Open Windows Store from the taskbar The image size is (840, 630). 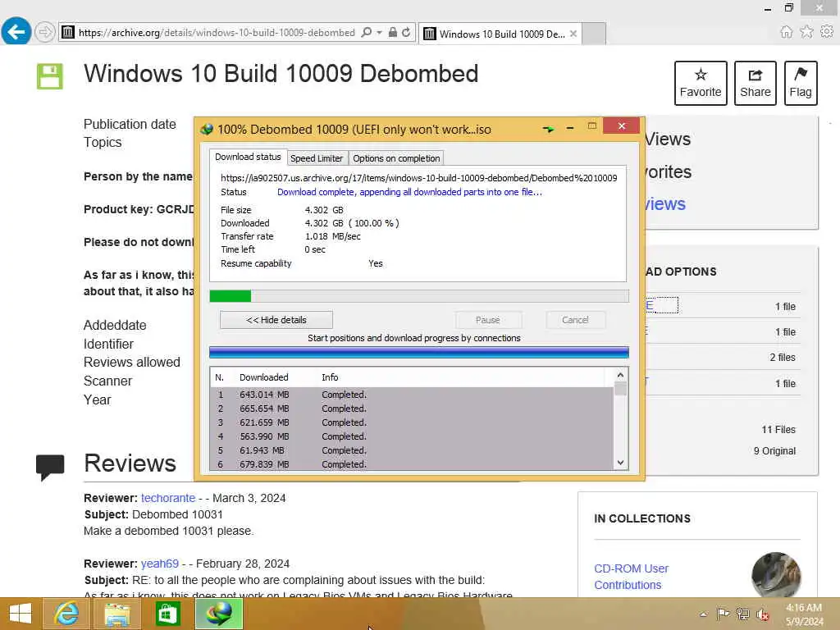click(167, 614)
